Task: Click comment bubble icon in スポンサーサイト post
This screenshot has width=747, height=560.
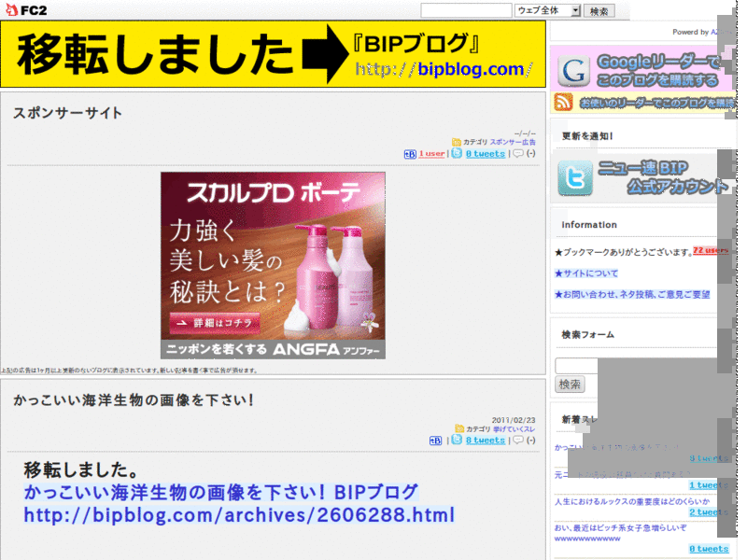Action: [518, 153]
